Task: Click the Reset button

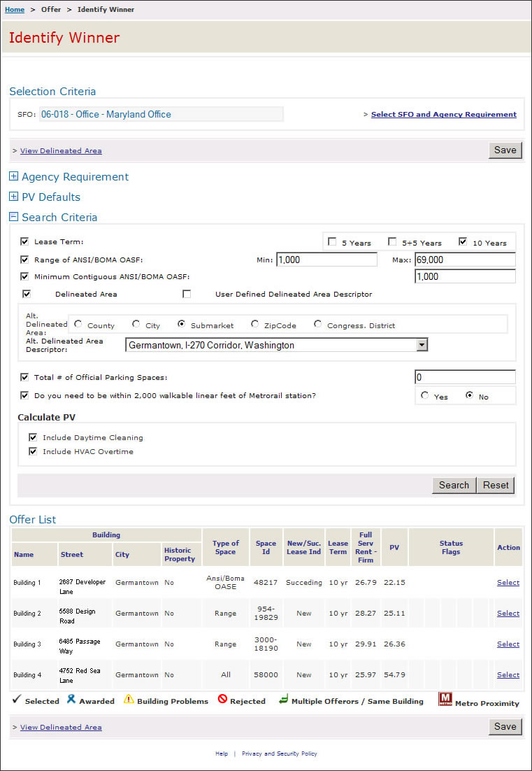Action: tap(496, 486)
